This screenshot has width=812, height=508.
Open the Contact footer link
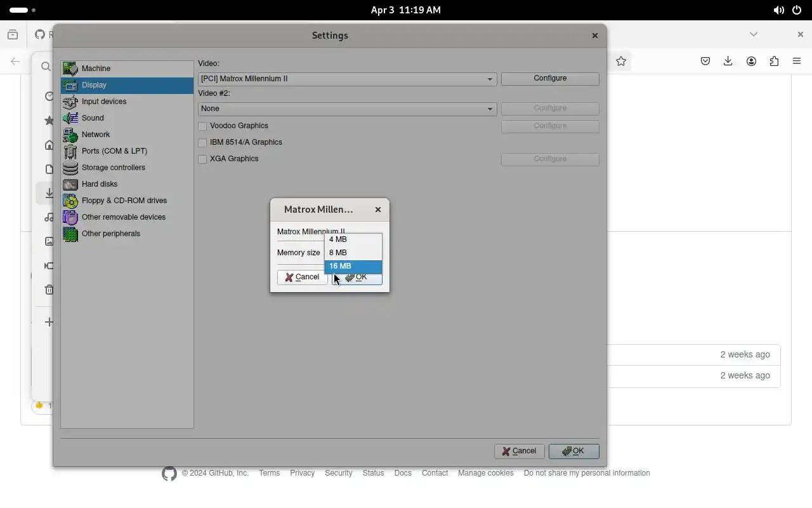[435, 473]
